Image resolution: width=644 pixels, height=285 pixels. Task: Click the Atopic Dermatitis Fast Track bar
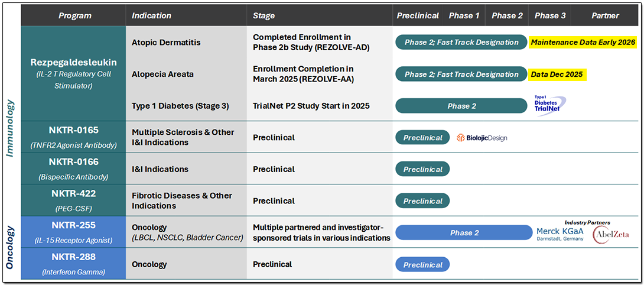(461, 42)
